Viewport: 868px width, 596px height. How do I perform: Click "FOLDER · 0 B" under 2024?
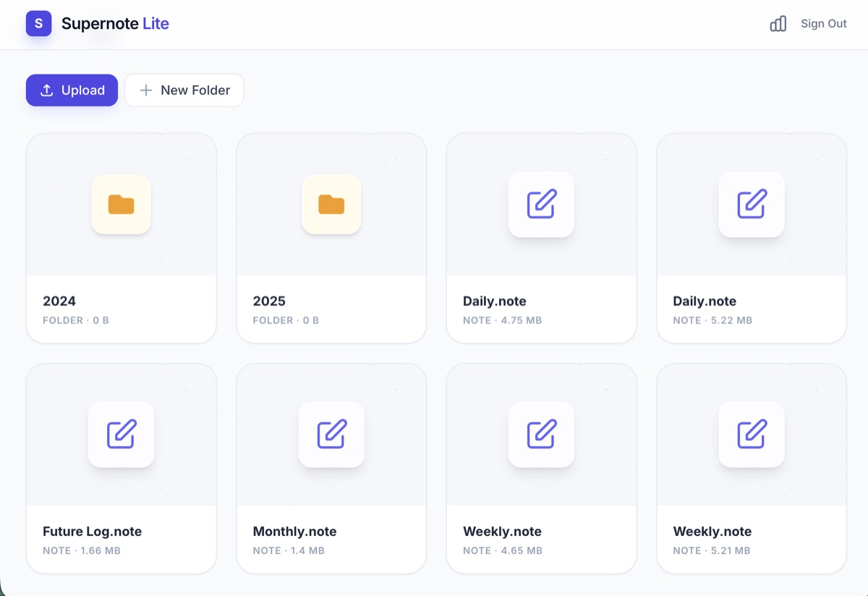(x=76, y=320)
